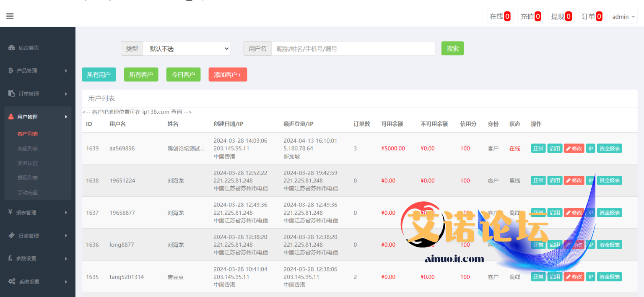Go to 实名认证 in the sidebar

click(x=28, y=163)
